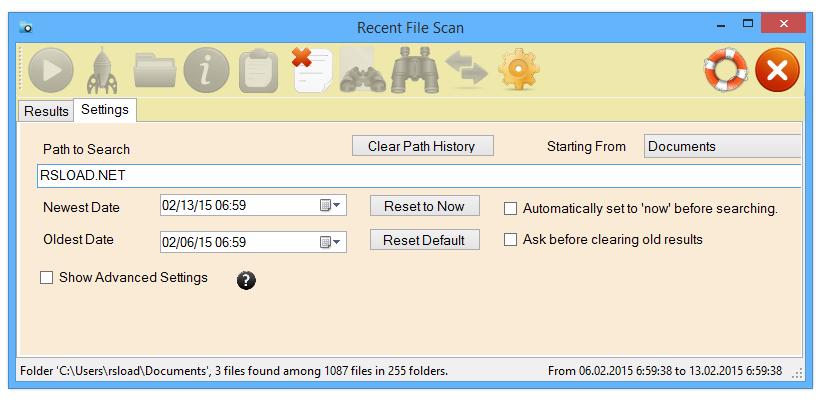Check Show Advanced Settings
824x405 pixels.
tap(47, 278)
